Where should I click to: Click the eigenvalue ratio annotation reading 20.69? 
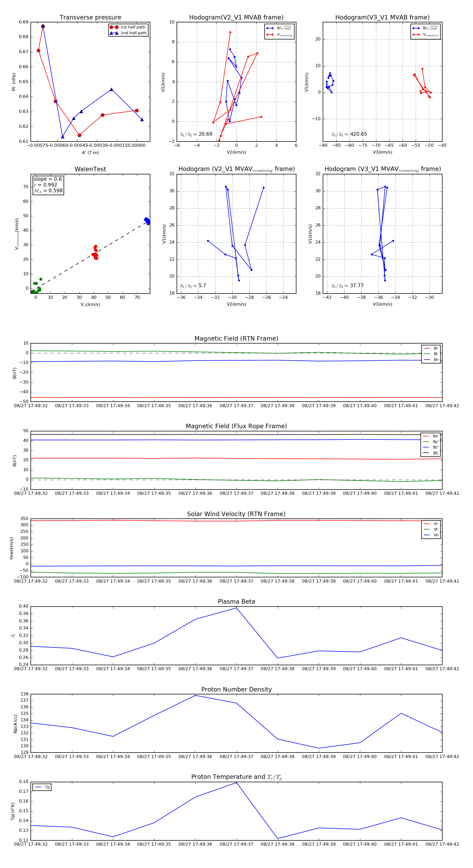pos(196,134)
